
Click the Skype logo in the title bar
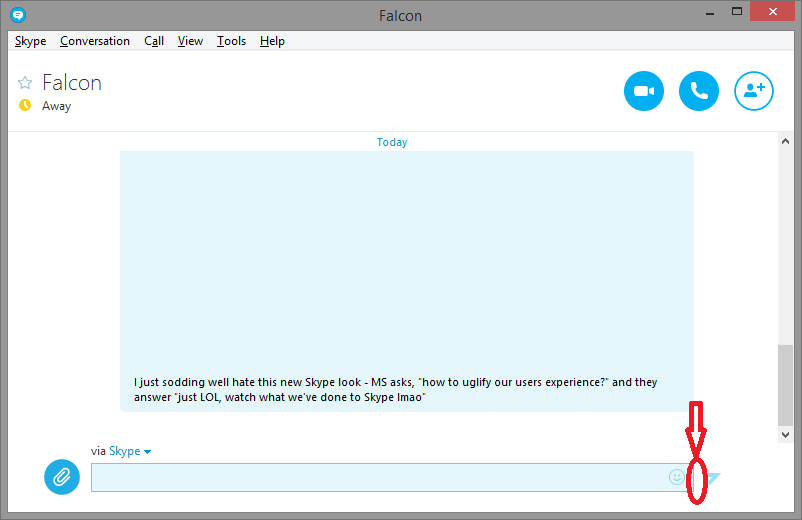click(x=18, y=15)
